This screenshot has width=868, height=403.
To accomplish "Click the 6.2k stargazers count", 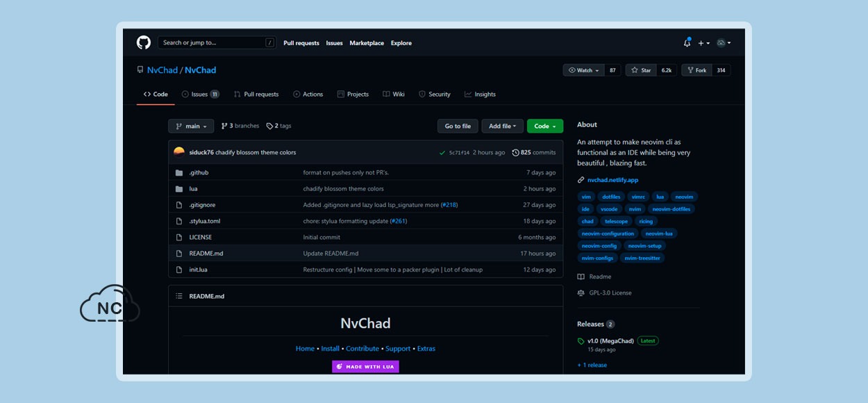I will (667, 70).
